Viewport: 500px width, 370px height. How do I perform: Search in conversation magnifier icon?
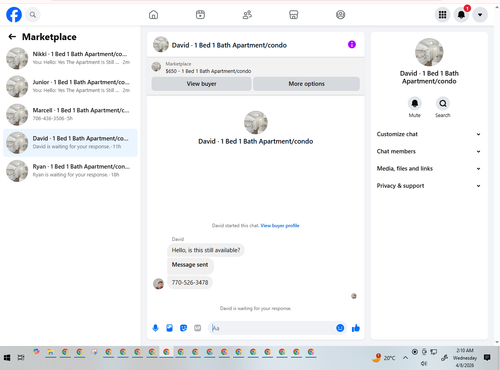pos(443,104)
